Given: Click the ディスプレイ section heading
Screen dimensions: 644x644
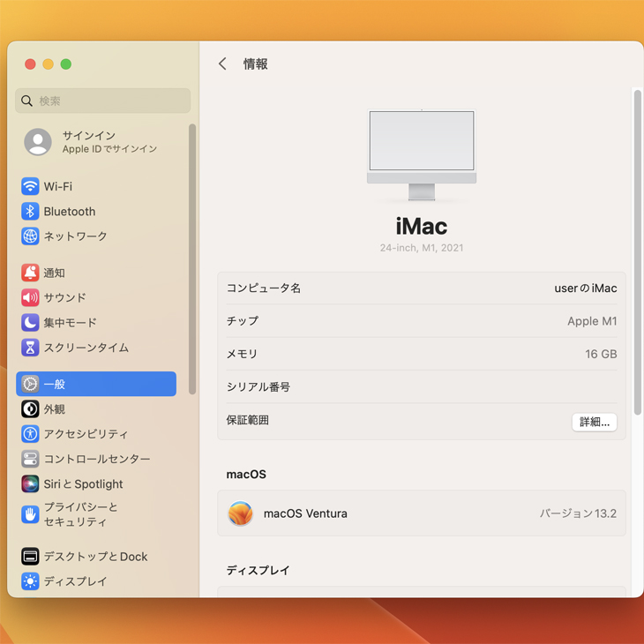Looking at the screenshot, I should click(258, 570).
